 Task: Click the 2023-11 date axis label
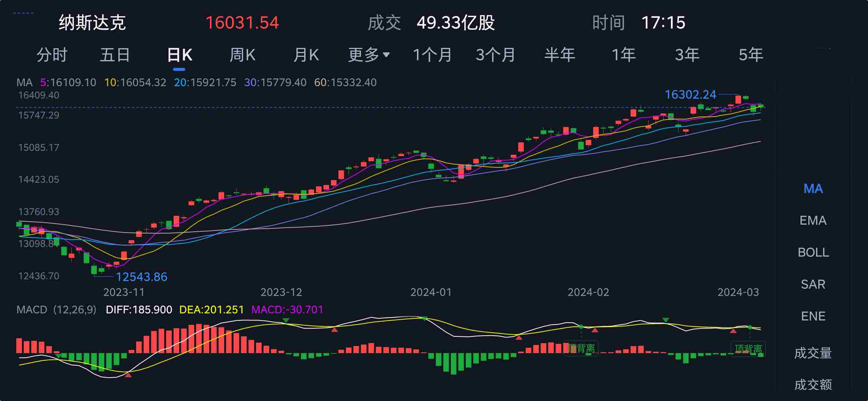pyautogui.click(x=124, y=292)
